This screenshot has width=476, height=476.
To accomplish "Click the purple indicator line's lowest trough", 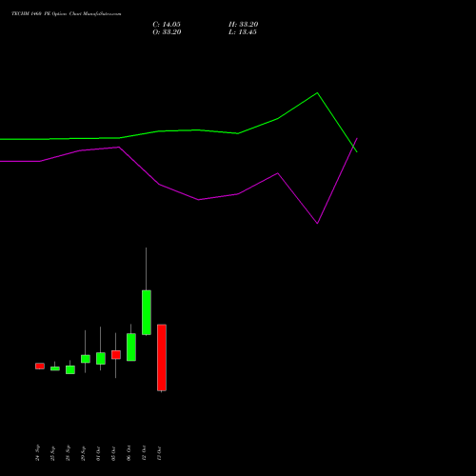I will click(x=317, y=223).
